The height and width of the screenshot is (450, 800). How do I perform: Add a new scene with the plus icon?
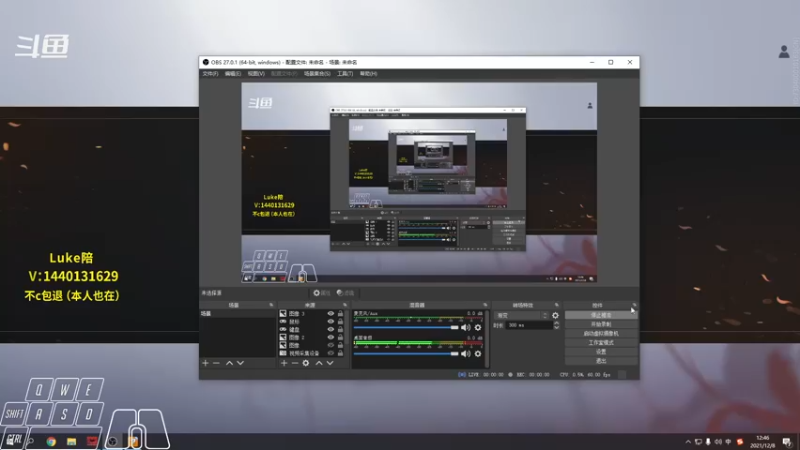click(206, 363)
